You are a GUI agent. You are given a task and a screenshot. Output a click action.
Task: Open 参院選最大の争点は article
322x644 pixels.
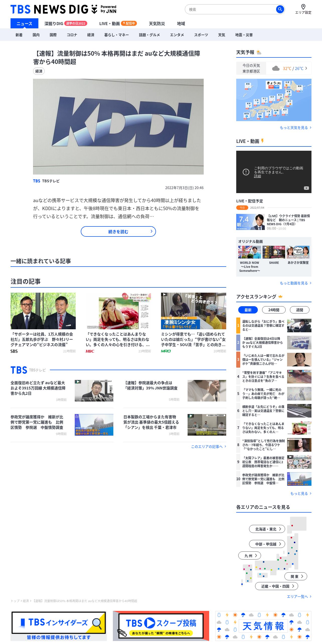pyautogui.click(x=175, y=391)
